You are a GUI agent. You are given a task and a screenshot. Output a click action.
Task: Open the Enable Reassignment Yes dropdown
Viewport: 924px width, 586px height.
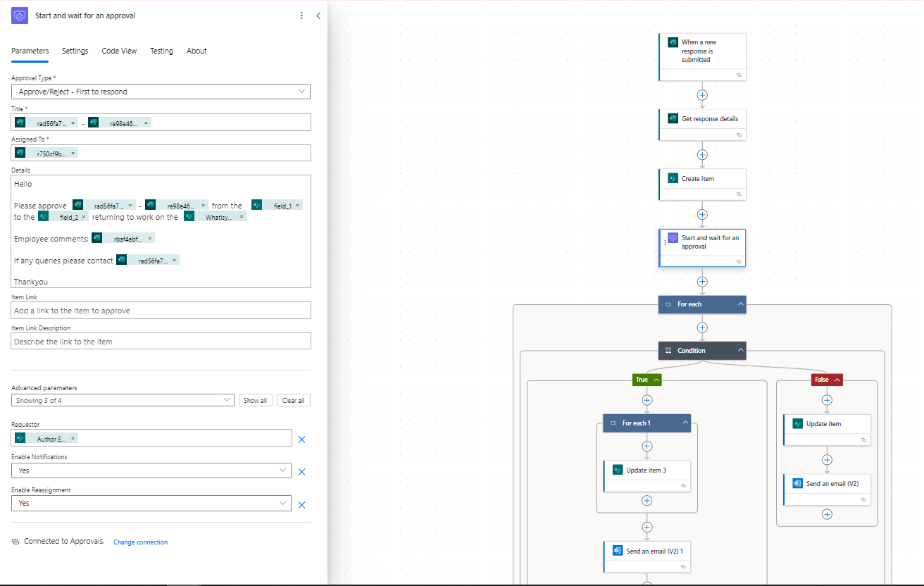[151, 503]
